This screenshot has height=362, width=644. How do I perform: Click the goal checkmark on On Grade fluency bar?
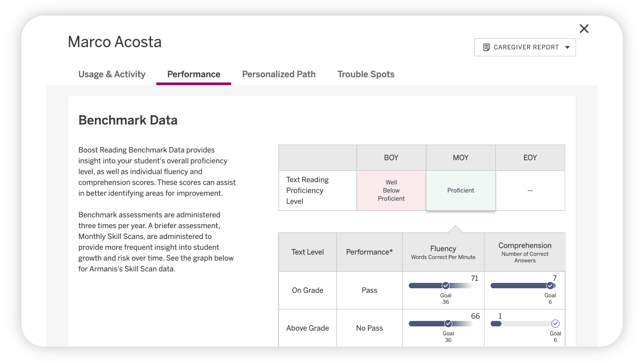point(445,286)
